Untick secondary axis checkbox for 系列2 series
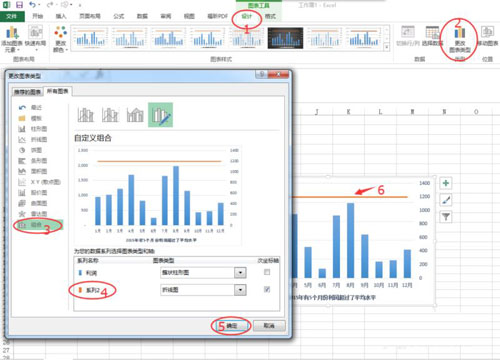Image resolution: width=500 pixels, height=360 pixels. pyautogui.click(x=267, y=289)
